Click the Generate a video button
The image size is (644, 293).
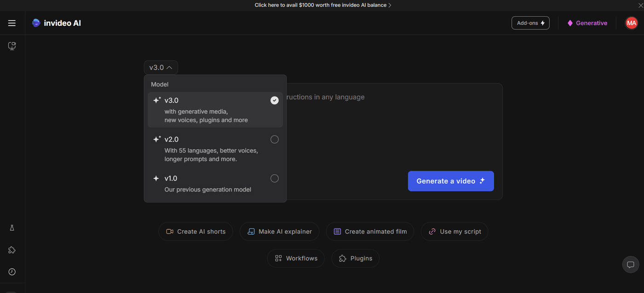pos(450,181)
